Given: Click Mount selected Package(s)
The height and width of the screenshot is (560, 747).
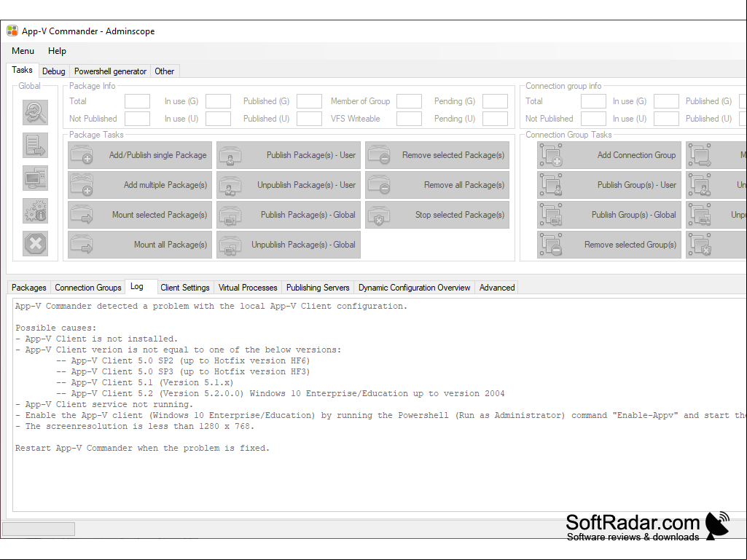Looking at the screenshot, I should (140, 215).
